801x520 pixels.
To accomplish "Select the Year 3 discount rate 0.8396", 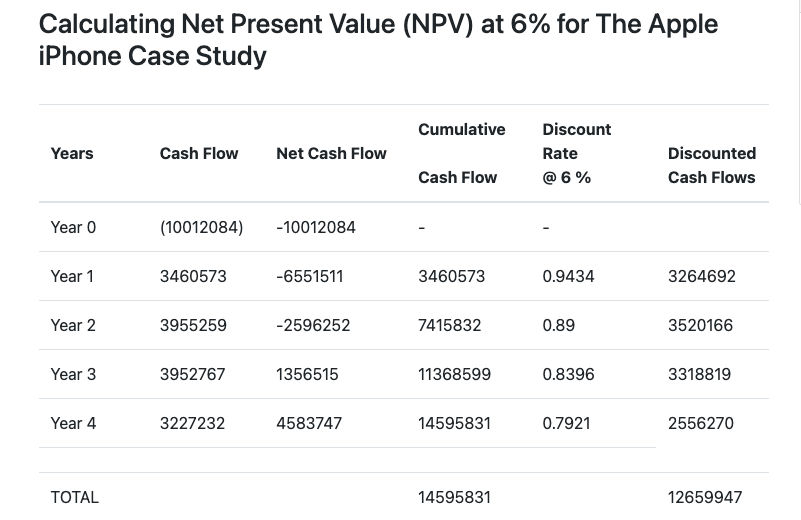I will click(x=568, y=374).
